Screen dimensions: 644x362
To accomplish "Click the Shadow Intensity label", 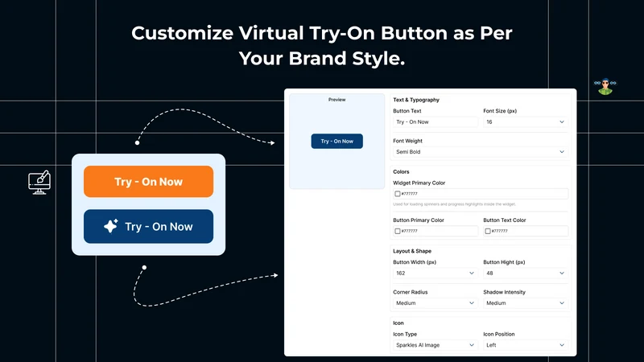I will (x=505, y=292).
